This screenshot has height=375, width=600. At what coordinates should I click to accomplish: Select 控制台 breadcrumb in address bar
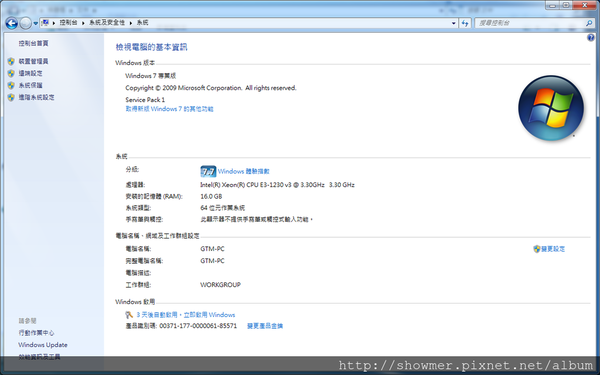click(x=68, y=23)
